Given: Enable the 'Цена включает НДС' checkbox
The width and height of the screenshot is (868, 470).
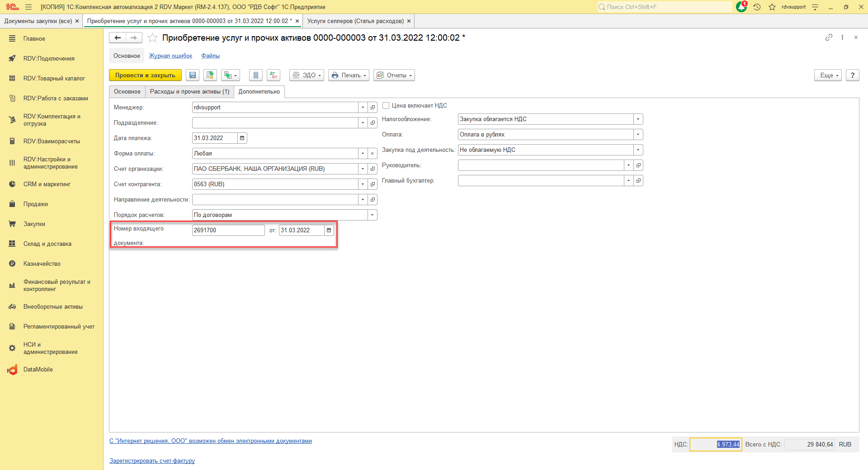Looking at the screenshot, I should pos(386,106).
